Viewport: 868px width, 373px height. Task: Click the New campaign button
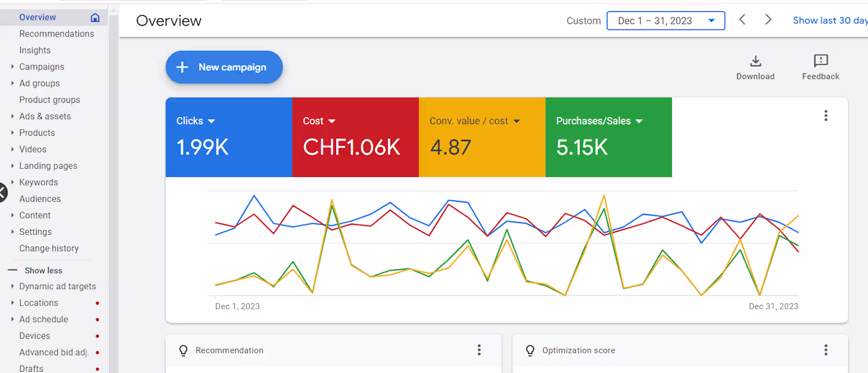tap(224, 67)
